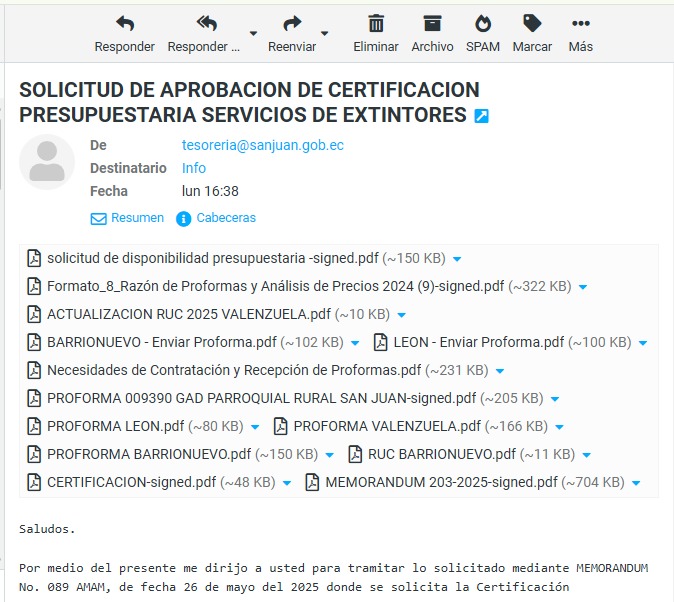Click sender address tesoreria@sanjuan.gob.ec

[x=262, y=145]
